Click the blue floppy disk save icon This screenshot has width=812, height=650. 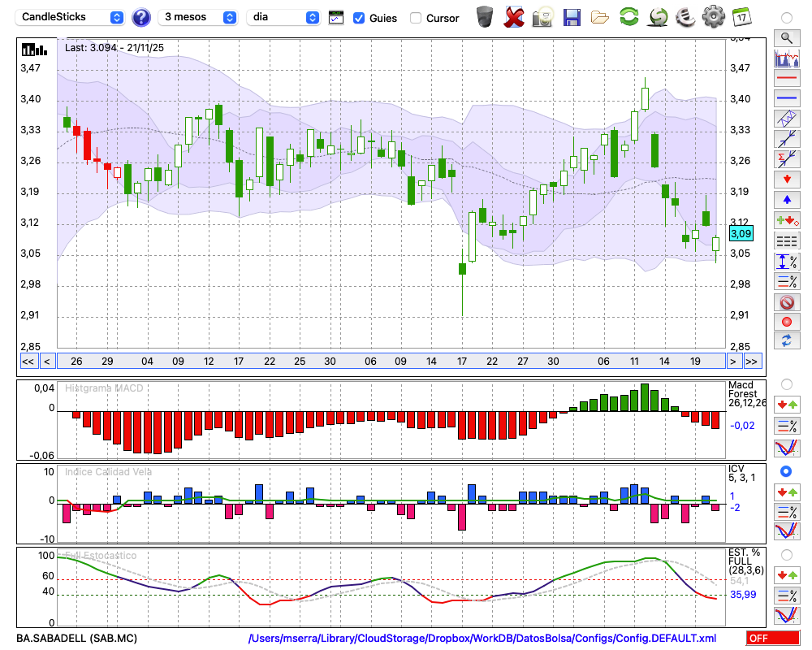(572, 16)
